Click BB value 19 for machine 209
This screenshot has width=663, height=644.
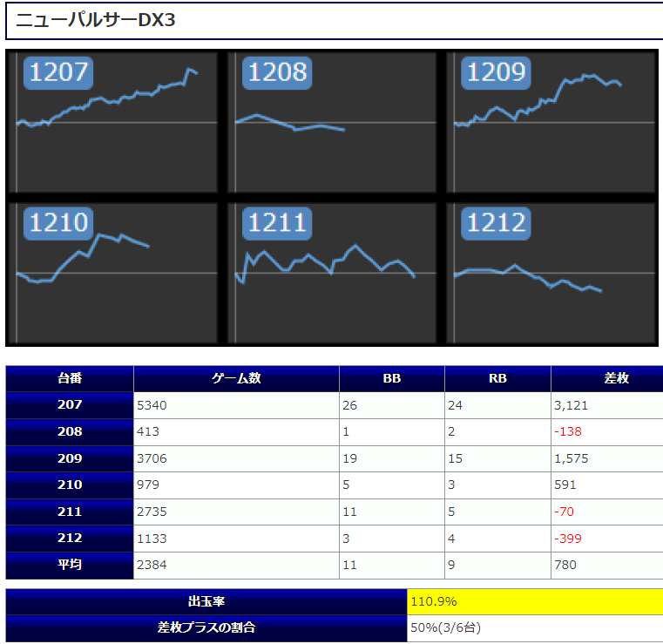coord(392,458)
